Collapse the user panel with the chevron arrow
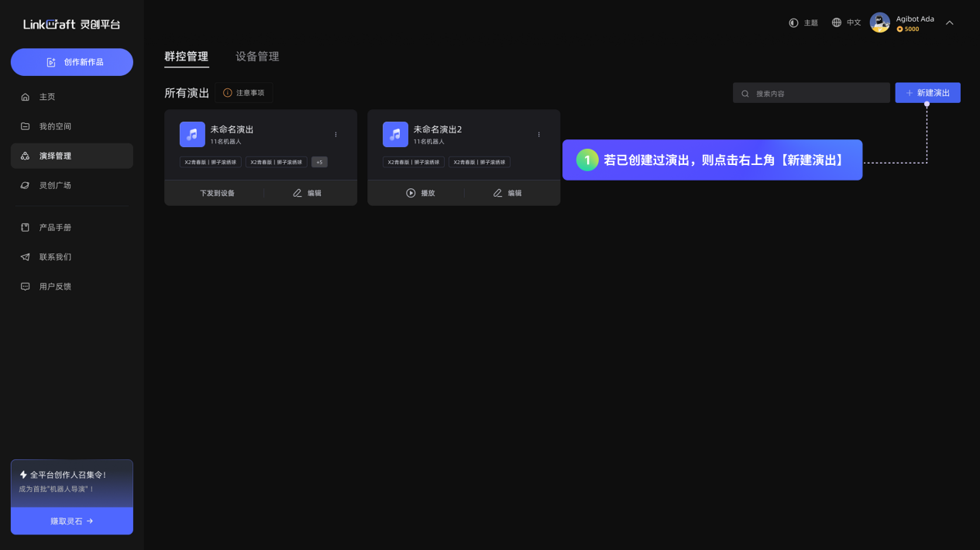 tap(950, 23)
